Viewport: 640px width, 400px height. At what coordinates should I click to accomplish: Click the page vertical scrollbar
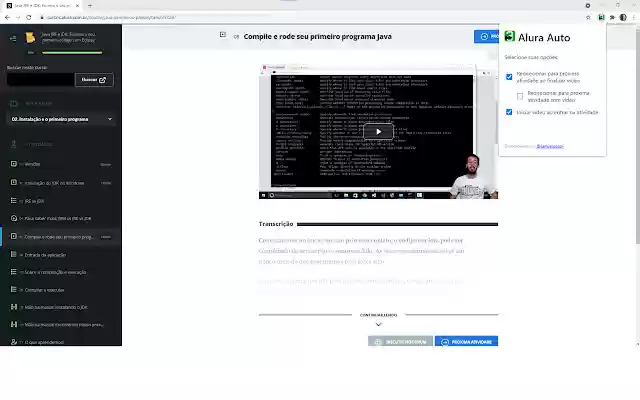(x=638, y=135)
